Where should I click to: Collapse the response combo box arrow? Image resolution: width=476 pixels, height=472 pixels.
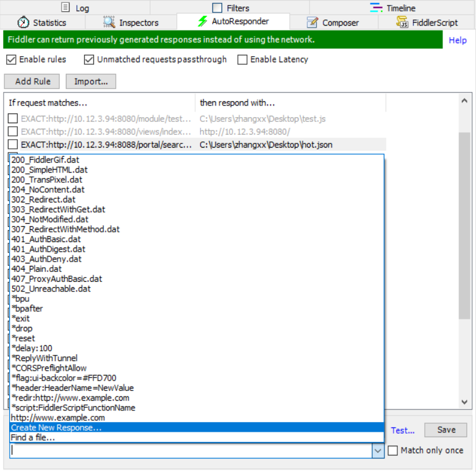[378, 451]
